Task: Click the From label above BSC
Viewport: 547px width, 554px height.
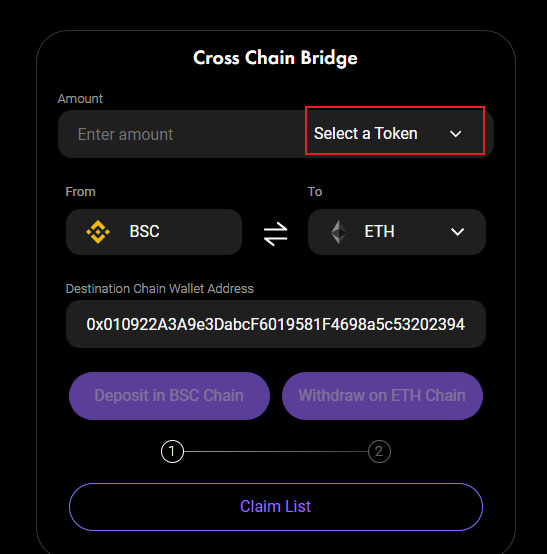Action: [x=81, y=191]
